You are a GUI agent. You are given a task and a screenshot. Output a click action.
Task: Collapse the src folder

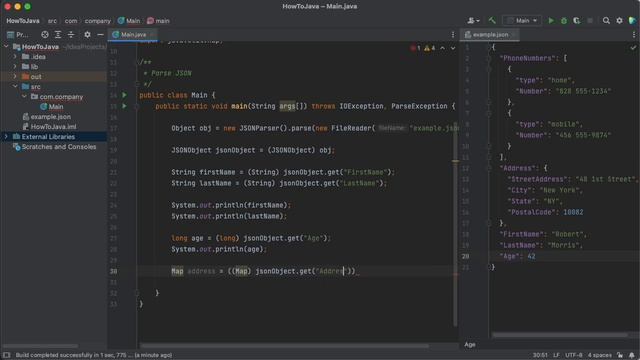coord(15,87)
